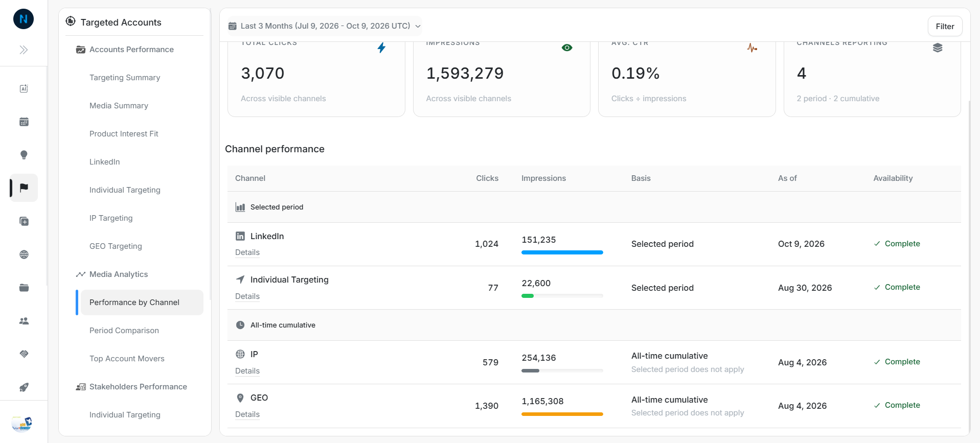Collapse the Media Analytics section
Viewport: 980px width, 443px height.
(119, 274)
